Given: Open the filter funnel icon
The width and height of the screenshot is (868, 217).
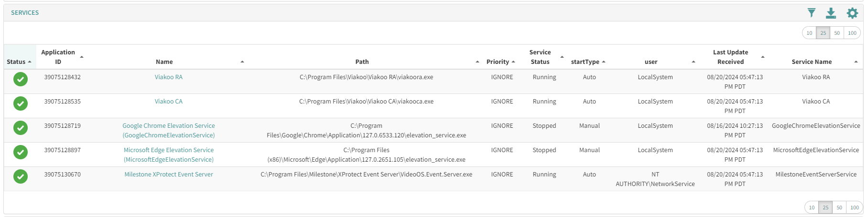Looking at the screenshot, I should click(x=811, y=13).
